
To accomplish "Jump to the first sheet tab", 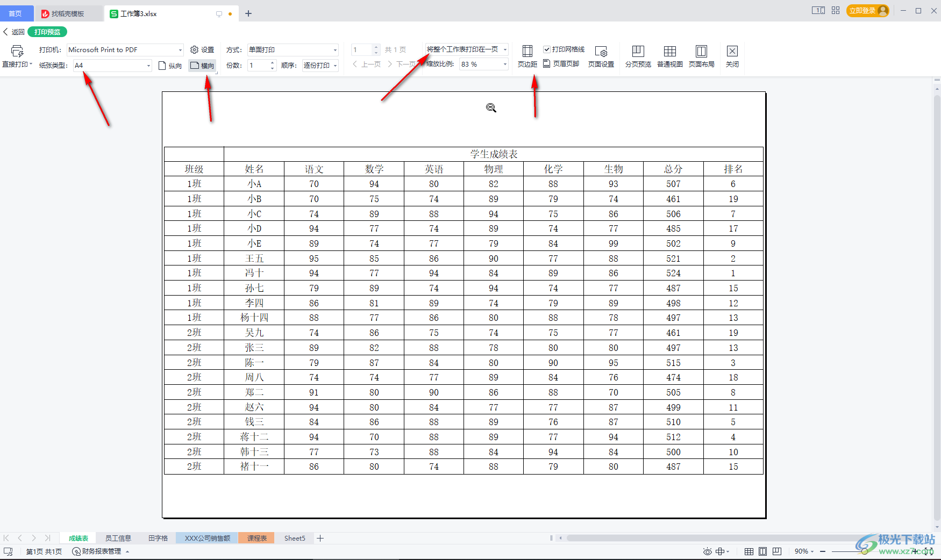I will click(x=6, y=538).
